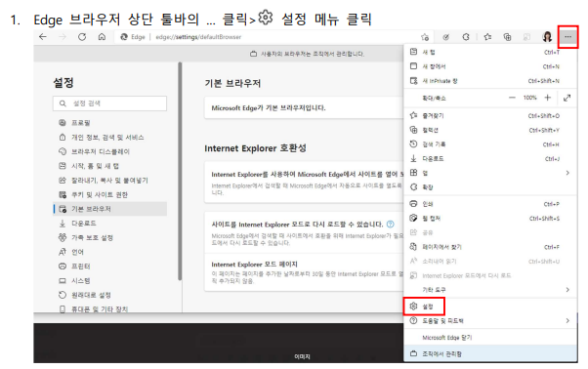Click 조직에서 관리함 briefcase entry
This screenshot has height=369, width=588.
[x=490, y=353]
